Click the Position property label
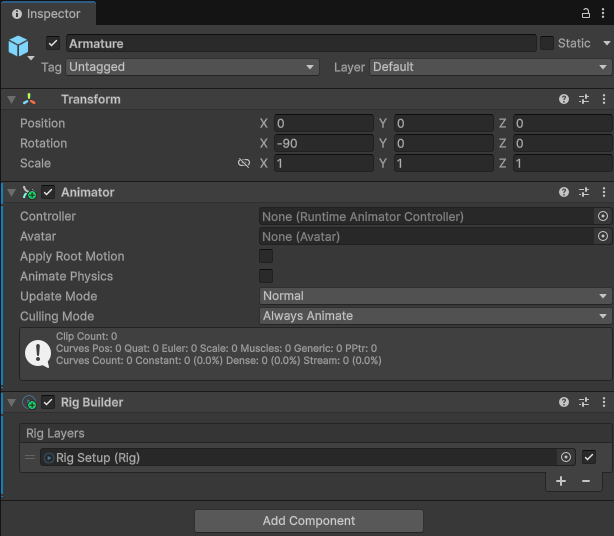 click(43, 123)
